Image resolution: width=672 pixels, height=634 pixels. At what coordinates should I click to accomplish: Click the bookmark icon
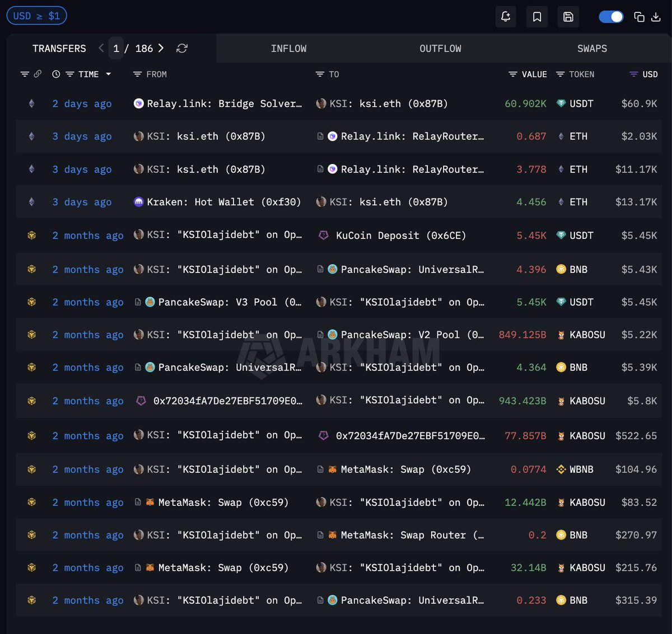click(x=536, y=17)
